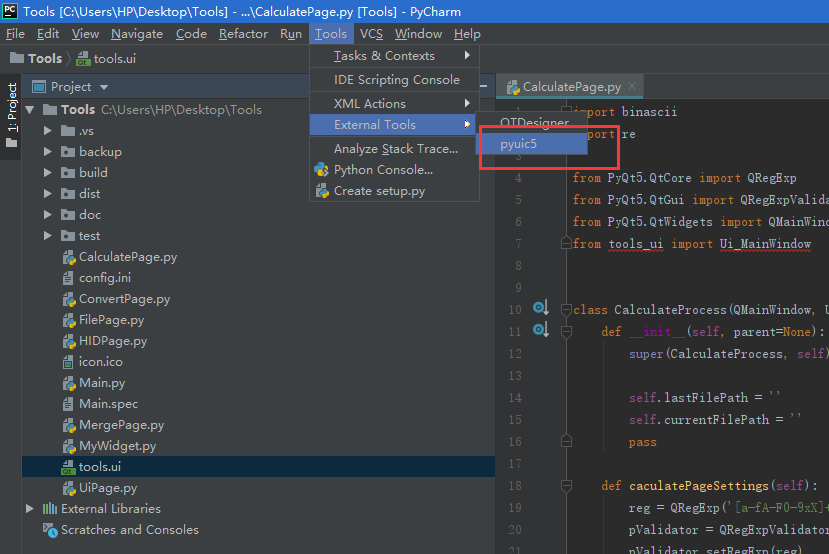This screenshot has width=829, height=554.
Task: Open the Run menu
Action: pos(291,34)
